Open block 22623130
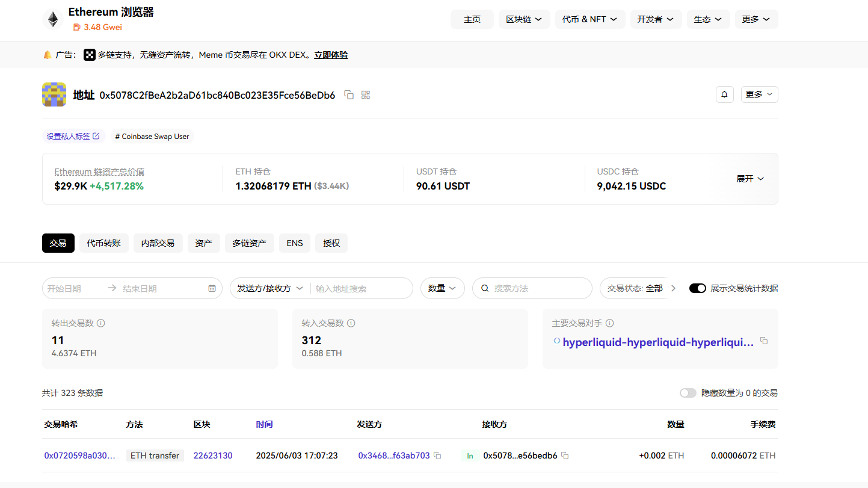The image size is (868, 488). point(213,456)
